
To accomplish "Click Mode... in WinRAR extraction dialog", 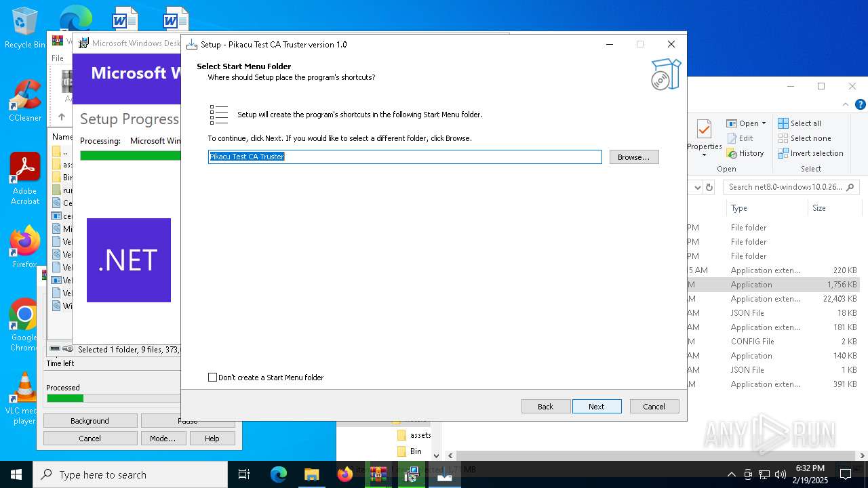I will (x=163, y=439).
